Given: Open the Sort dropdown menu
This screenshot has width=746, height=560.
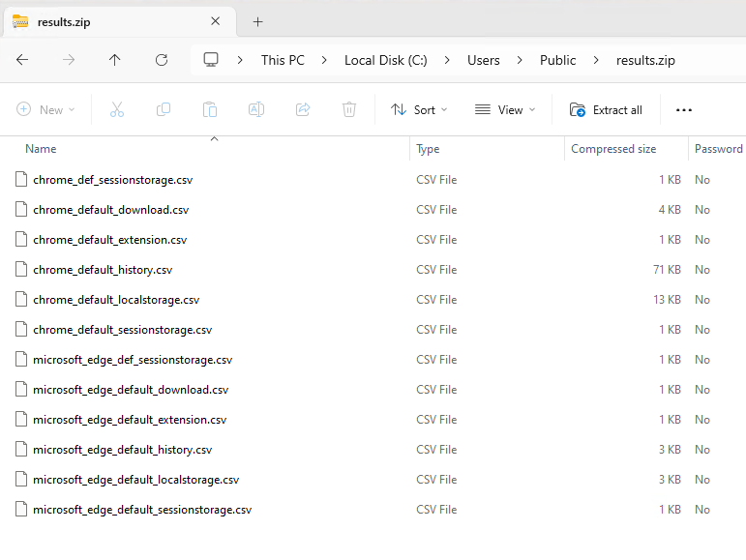Looking at the screenshot, I should 419,110.
